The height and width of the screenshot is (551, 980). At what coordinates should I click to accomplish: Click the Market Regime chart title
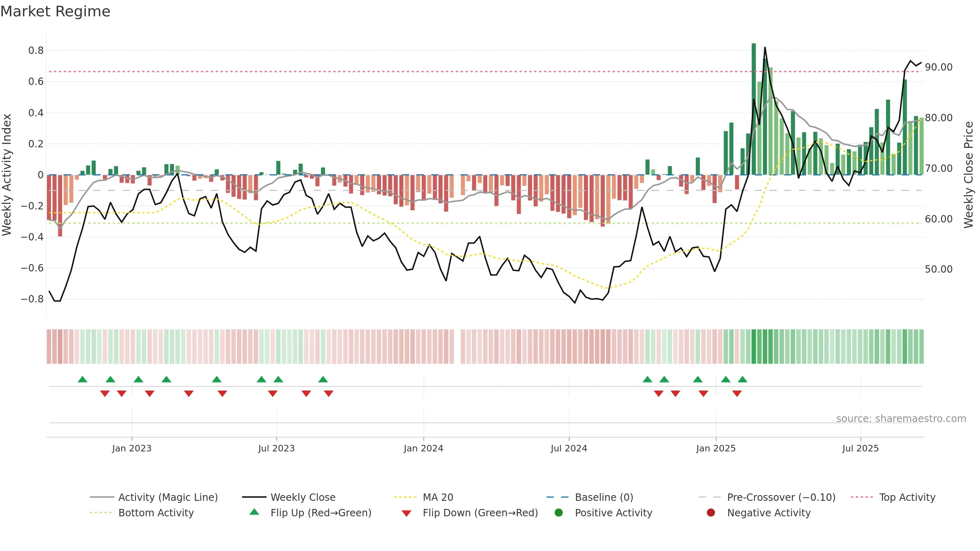coord(55,11)
